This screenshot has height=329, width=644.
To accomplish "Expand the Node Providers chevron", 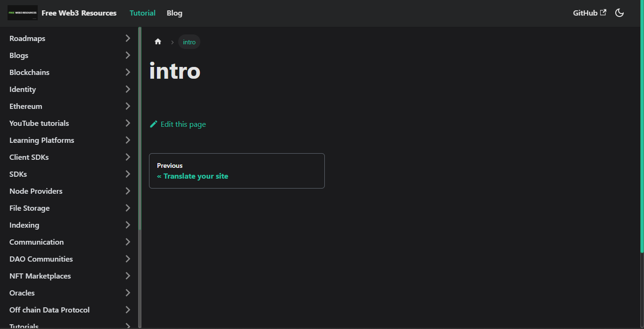I will (128, 191).
